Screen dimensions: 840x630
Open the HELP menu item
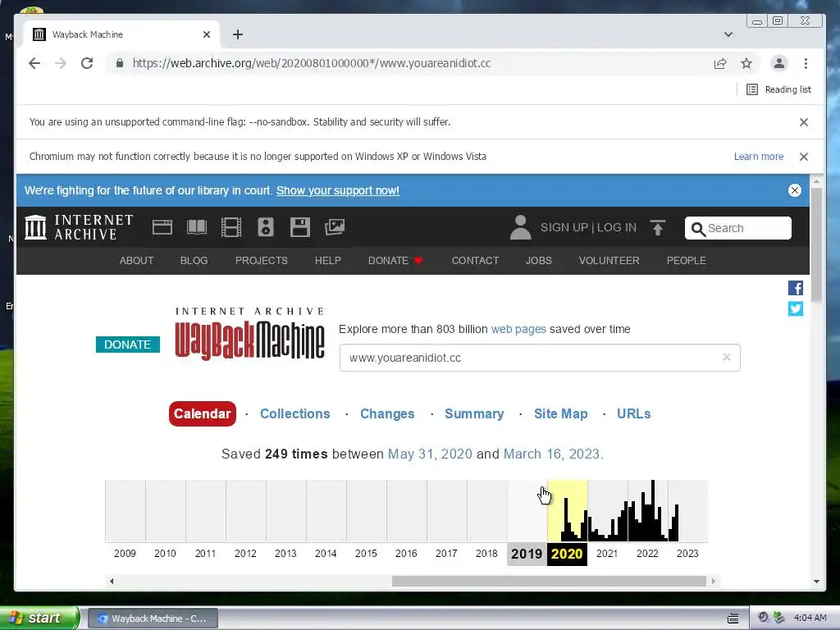328,260
